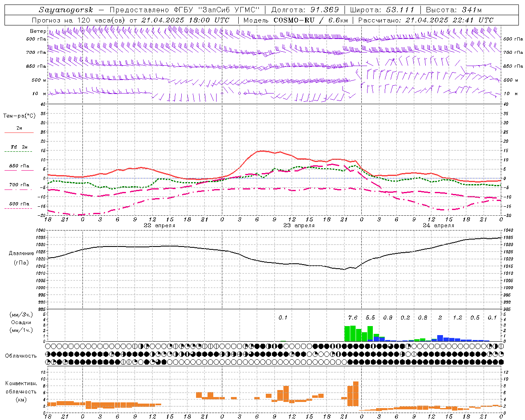The width and height of the screenshot is (525, 420).
Task: Click the solid red 2м legend line
Action: (19, 133)
